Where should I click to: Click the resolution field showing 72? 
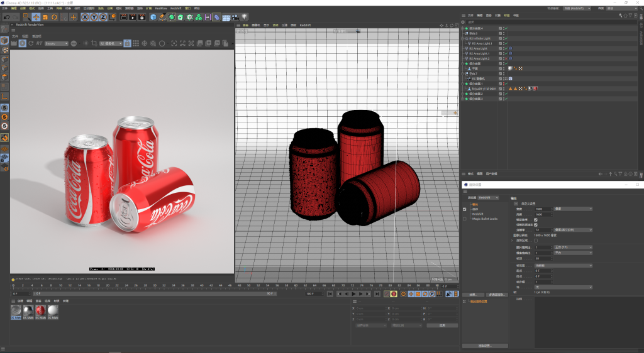[543, 230]
